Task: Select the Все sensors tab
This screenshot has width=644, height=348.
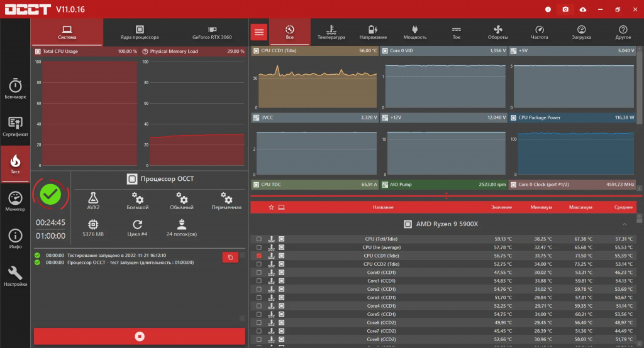Action: coord(289,32)
